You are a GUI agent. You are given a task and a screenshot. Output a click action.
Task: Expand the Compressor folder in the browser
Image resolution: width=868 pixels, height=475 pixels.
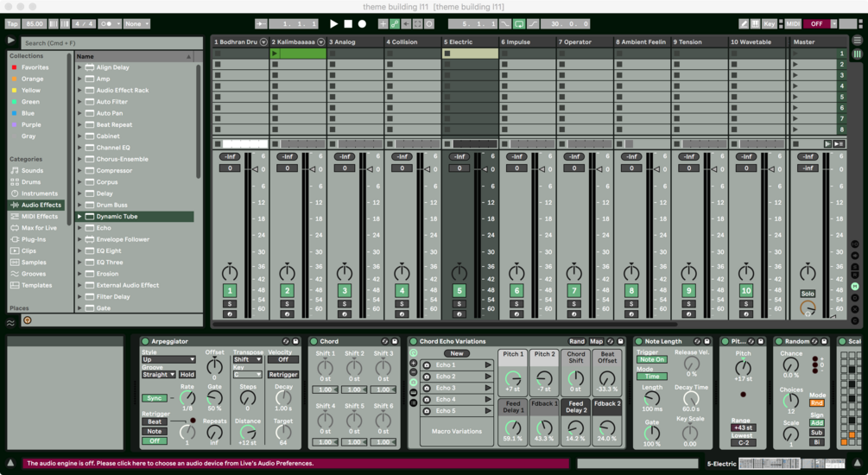point(79,170)
